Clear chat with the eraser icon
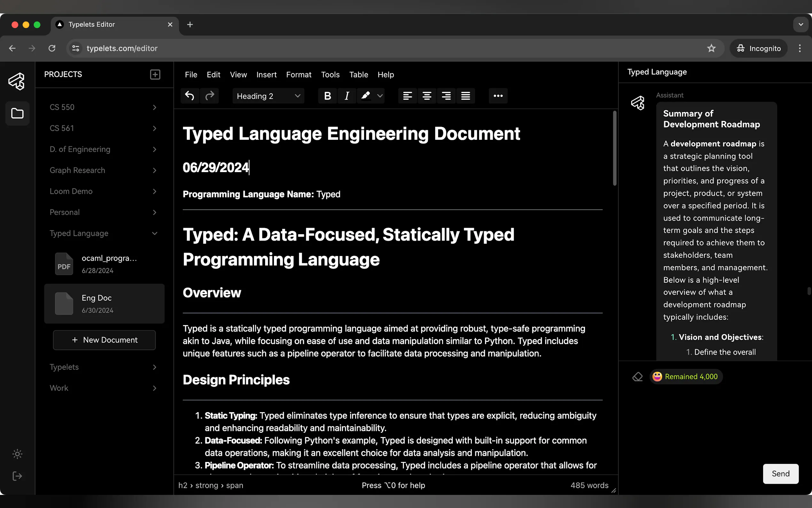The height and width of the screenshot is (508, 812). click(637, 377)
